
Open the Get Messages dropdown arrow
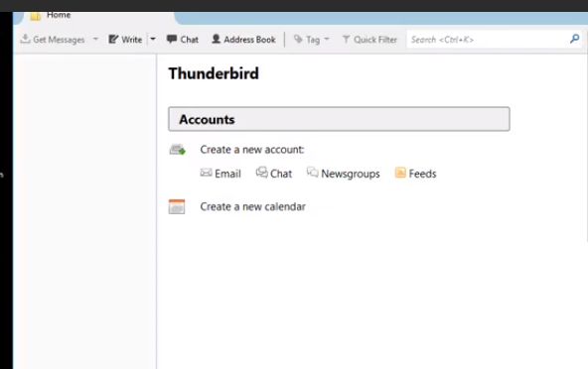(95, 39)
